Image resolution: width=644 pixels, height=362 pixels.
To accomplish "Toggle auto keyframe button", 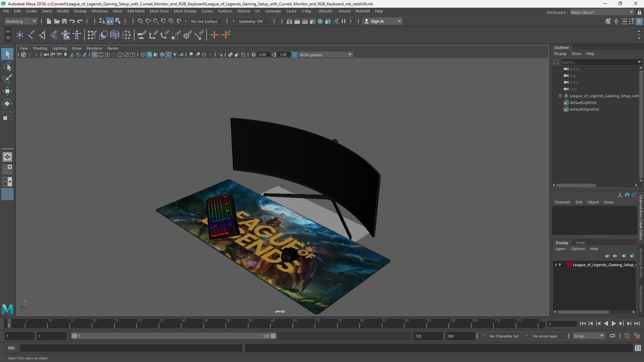I will (x=627, y=336).
